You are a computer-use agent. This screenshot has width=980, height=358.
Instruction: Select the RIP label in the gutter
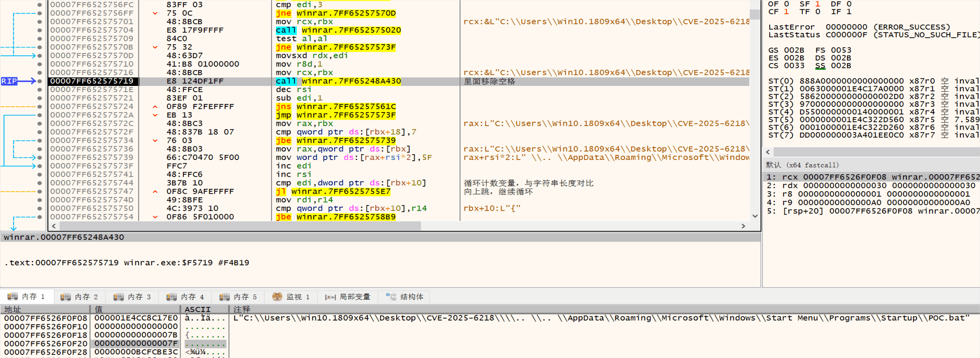click(x=9, y=81)
